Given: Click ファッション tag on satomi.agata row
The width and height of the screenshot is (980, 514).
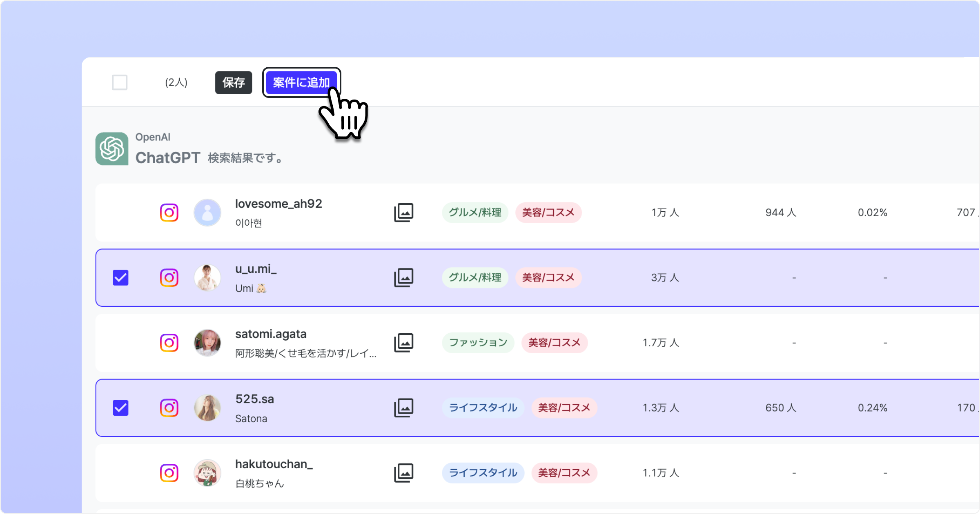Looking at the screenshot, I should click(x=478, y=343).
